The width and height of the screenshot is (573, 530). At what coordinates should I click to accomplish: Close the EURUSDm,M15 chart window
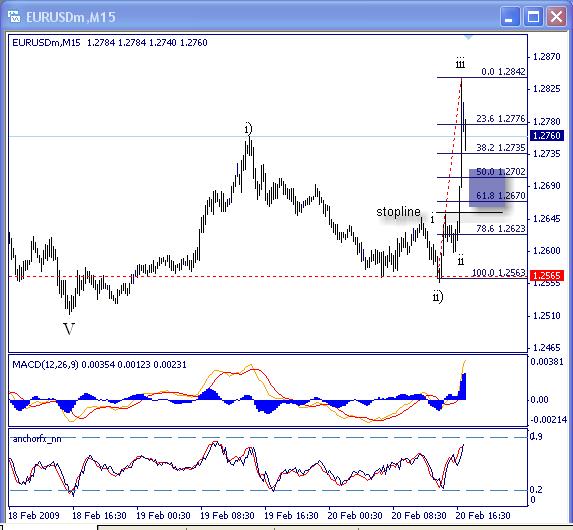pos(556,17)
